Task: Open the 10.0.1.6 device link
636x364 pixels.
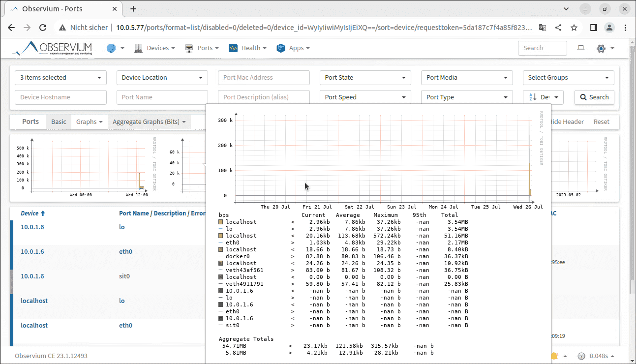Action: pos(32,227)
